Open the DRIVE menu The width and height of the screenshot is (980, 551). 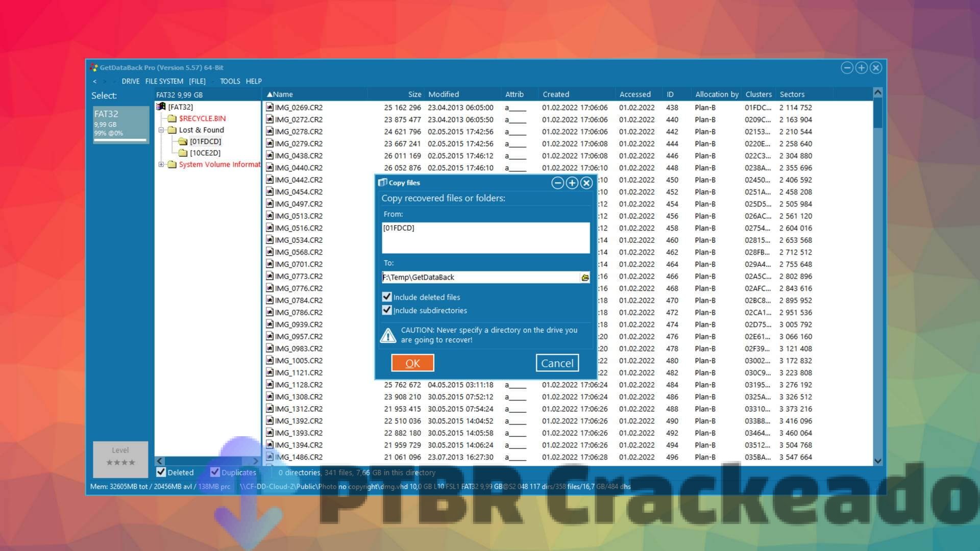point(131,81)
